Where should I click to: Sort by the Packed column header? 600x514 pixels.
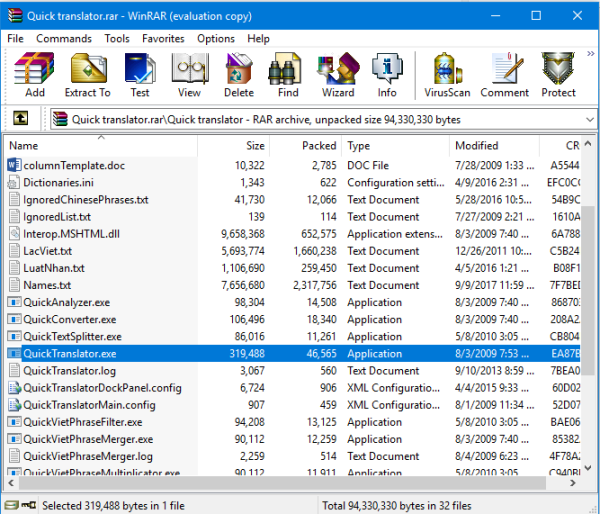(x=305, y=145)
